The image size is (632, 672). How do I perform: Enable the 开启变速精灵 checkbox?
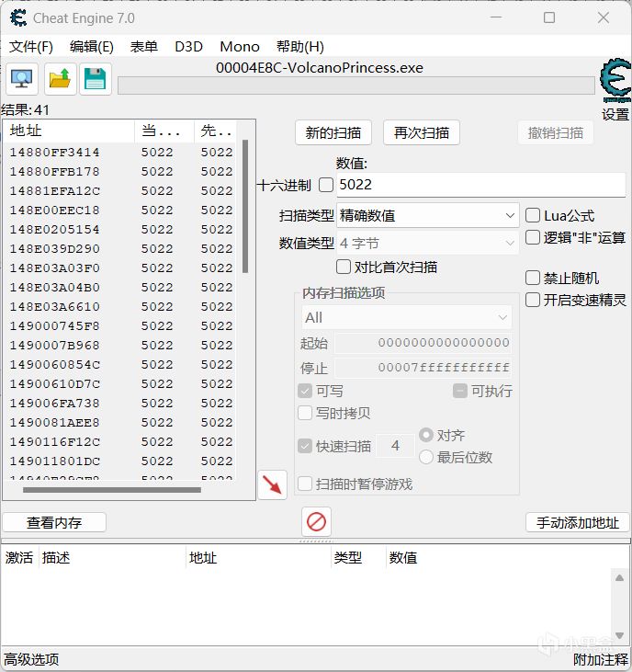click(532, 300)
